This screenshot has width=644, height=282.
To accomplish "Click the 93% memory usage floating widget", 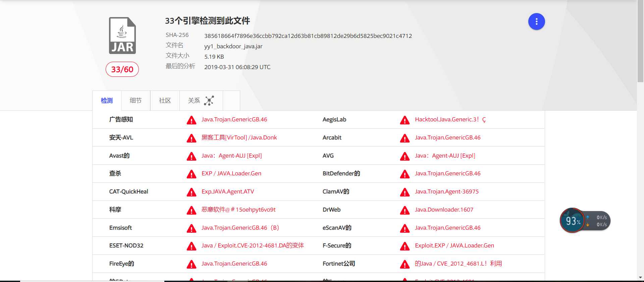I will (x=573, y=220).
